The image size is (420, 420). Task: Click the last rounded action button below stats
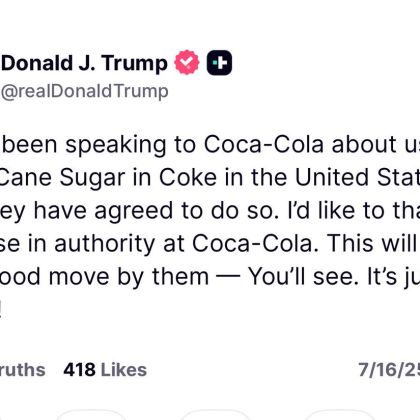tap(338, 415)
